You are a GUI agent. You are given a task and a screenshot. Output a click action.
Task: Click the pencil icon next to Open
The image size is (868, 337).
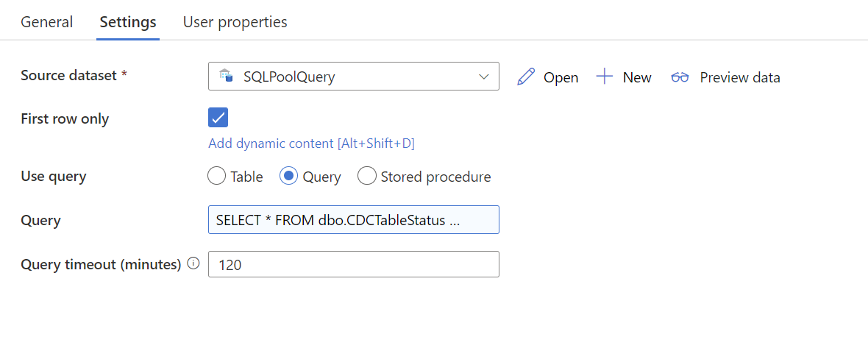525,77
